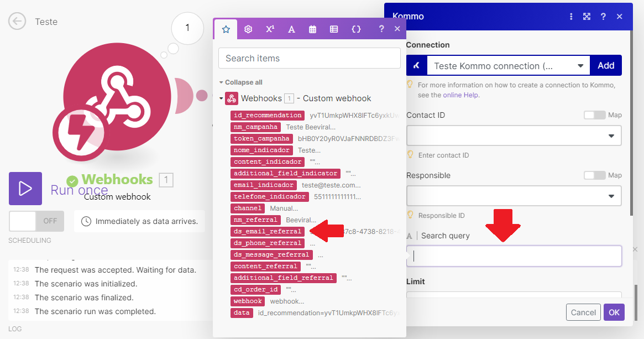Switch to math functions tab

270,29
